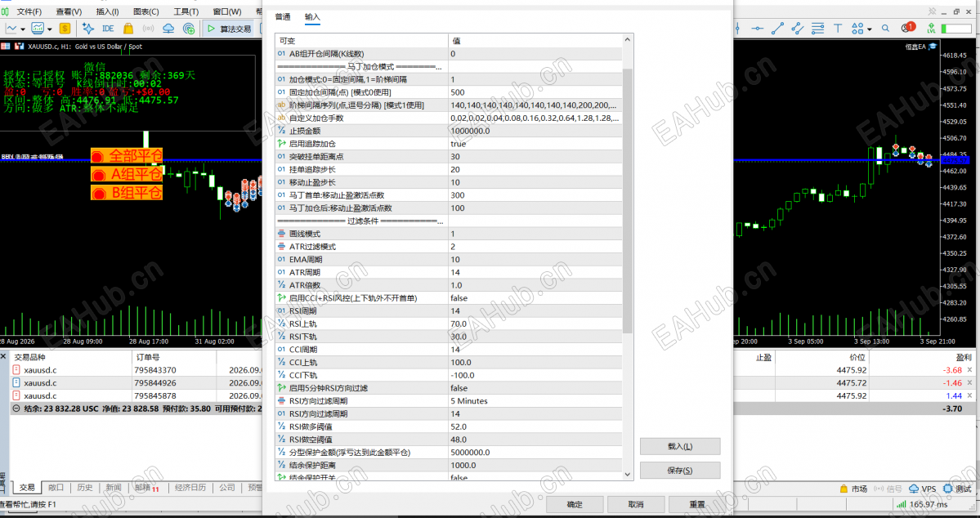Click the radar signal-add toolbar icon

click(x=189, y=28)
